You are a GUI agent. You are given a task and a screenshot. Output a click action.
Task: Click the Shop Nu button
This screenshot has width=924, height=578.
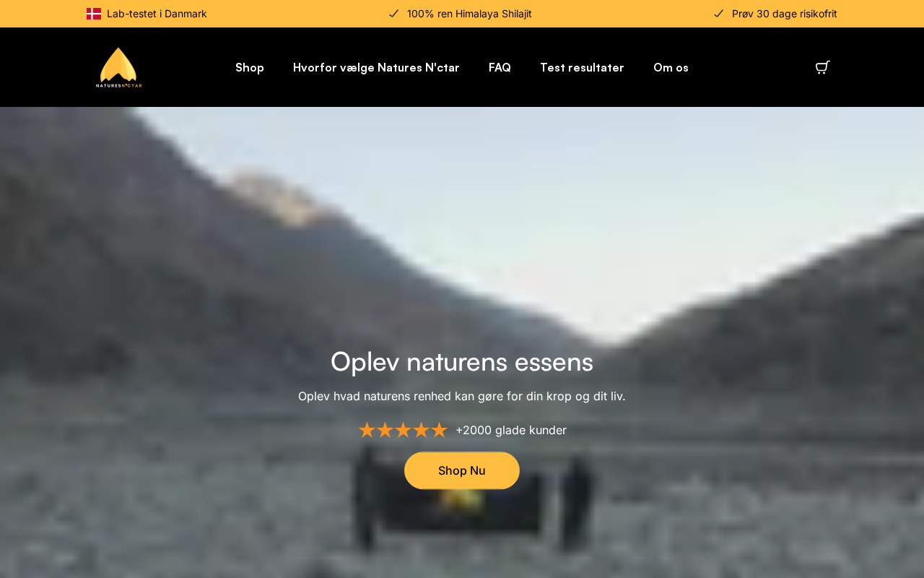click(x=462, y=470)
